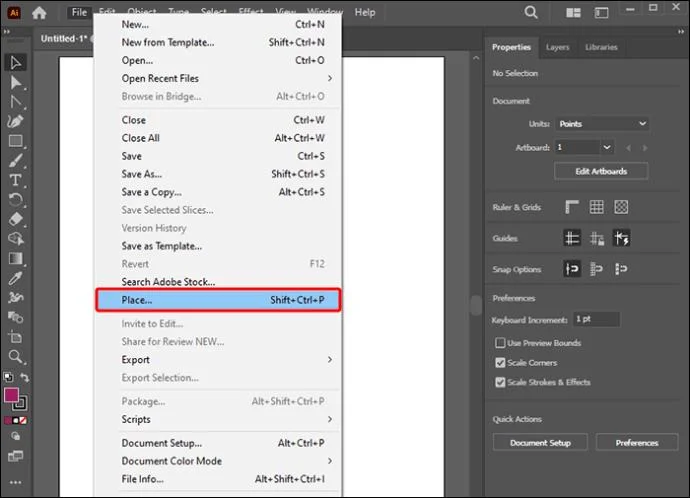The image size is (690, 498).
Task: Open the Units dropdown showing Points
Action: (x=602, y=124)
